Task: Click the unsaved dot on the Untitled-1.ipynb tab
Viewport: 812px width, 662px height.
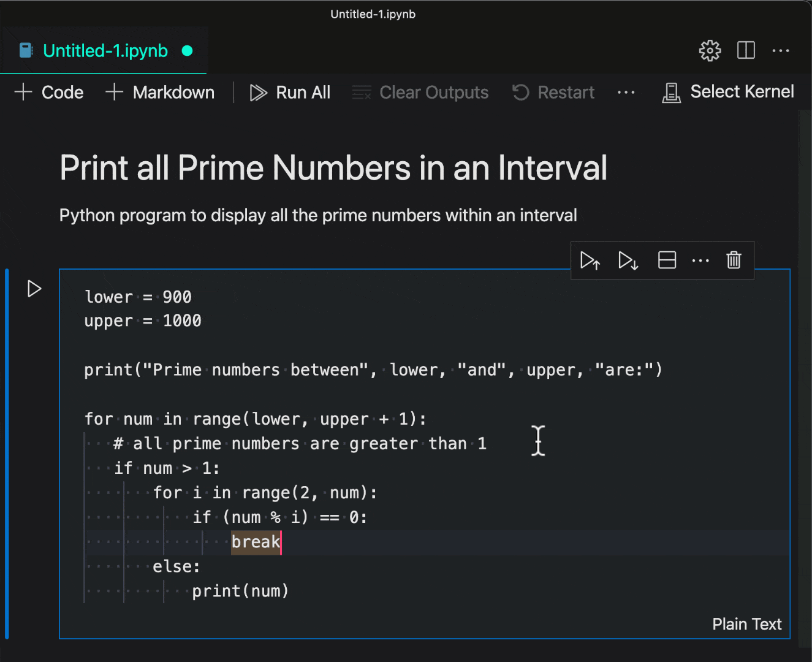Action: pyautogui.click(x=188, y=51)
